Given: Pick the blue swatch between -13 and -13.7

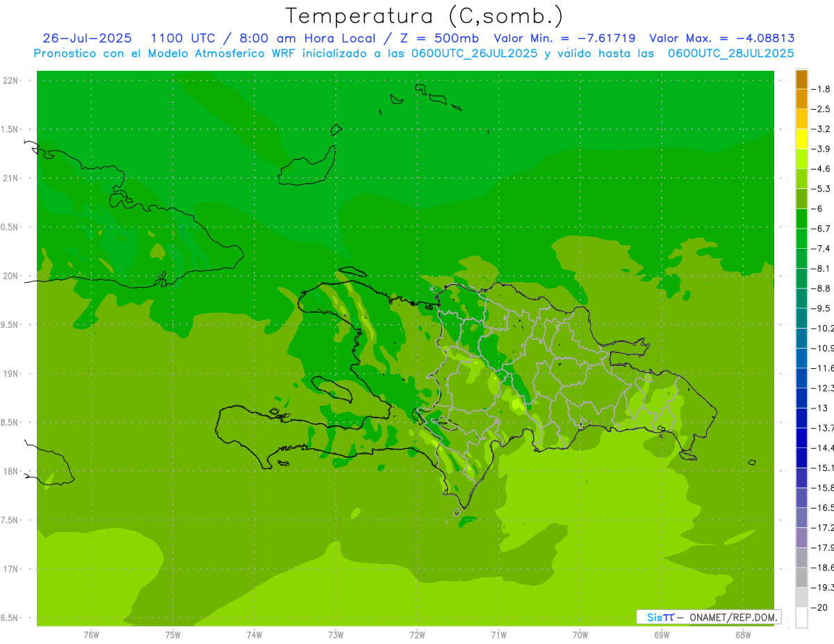Looking at the screenshot, I should [801, 418].
